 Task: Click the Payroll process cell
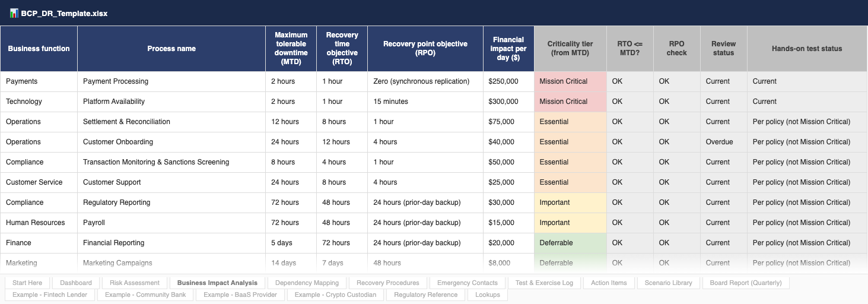tap(171, 223)
